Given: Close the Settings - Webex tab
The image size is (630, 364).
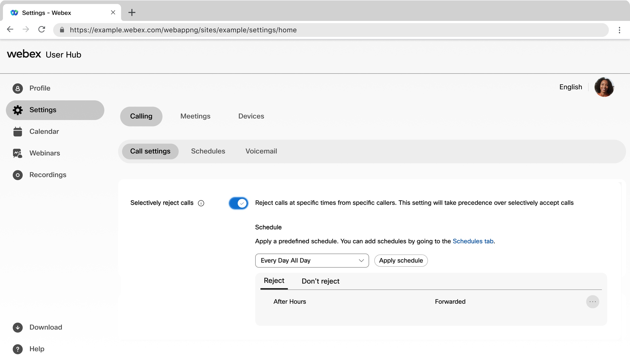Looking at the screenshot, I should [113, 13].
